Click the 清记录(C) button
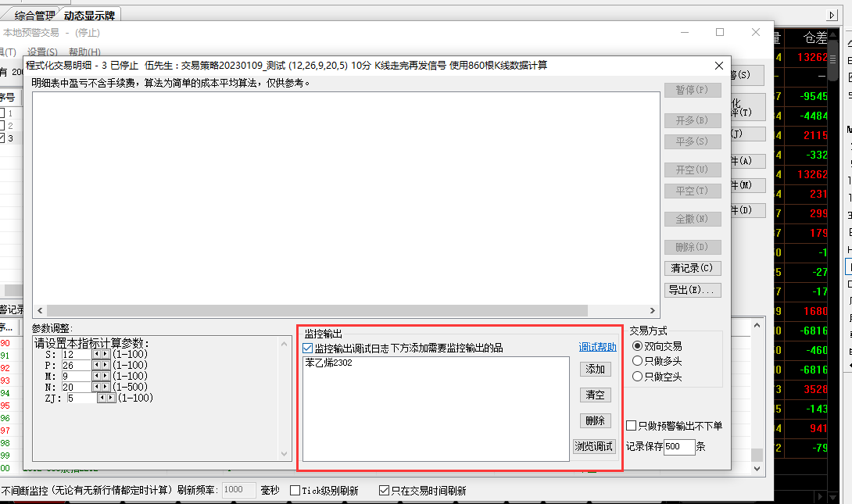The image size is (852, 504). point(693,268)
